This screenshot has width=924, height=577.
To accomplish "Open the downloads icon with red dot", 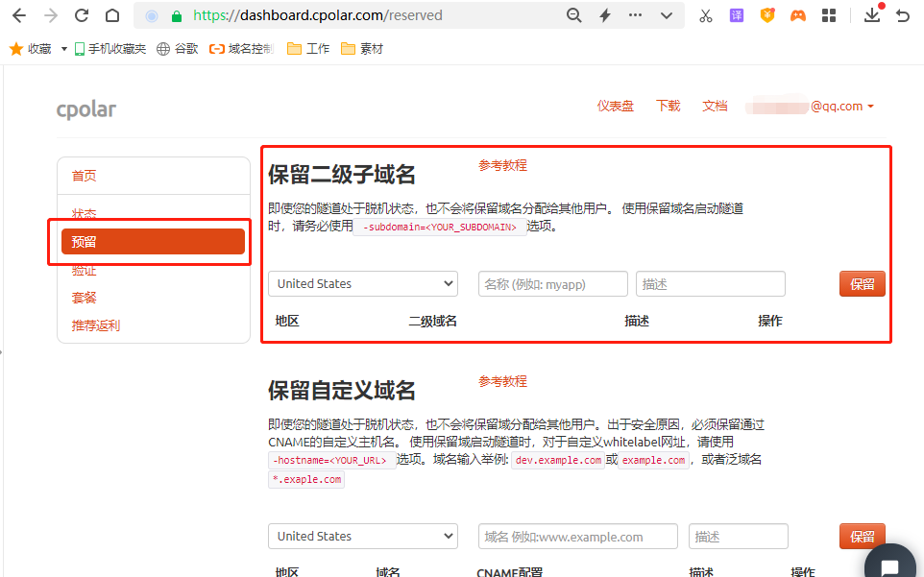I will [873, 14].
